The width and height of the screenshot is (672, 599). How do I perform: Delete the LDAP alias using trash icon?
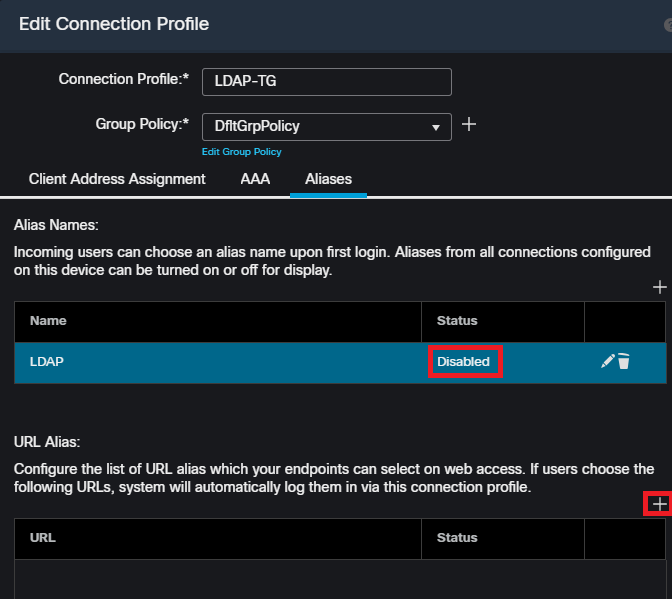tap(624, 362)
